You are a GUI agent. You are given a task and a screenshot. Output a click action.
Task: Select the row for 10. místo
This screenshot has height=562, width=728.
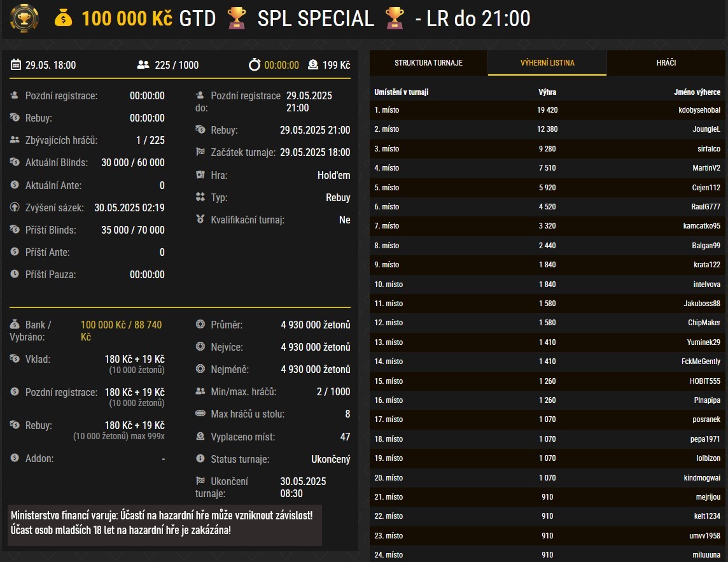click(548, 284)
